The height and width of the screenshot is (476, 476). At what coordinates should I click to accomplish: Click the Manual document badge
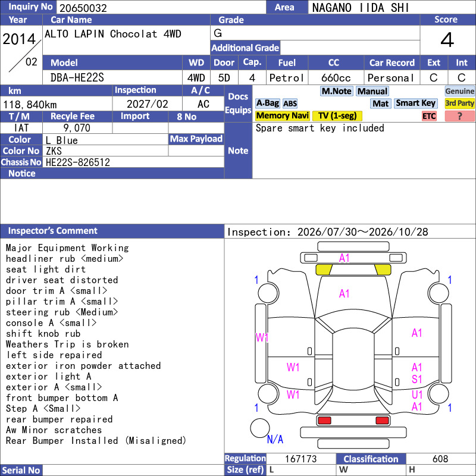tap(372, 91)
